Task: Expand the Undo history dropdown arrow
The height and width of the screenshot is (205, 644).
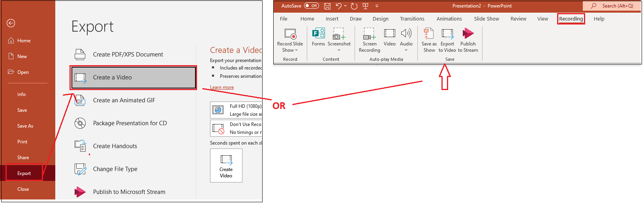Action: tap(345, 6)
